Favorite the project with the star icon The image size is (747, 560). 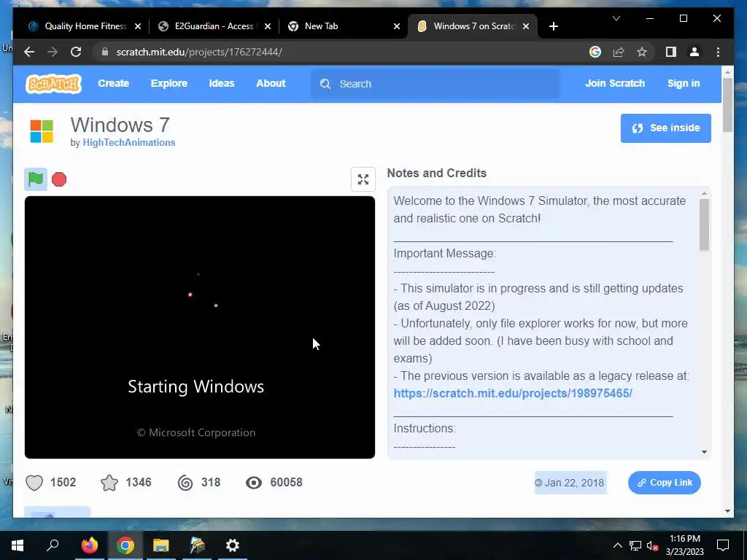(x=109, y=483)
